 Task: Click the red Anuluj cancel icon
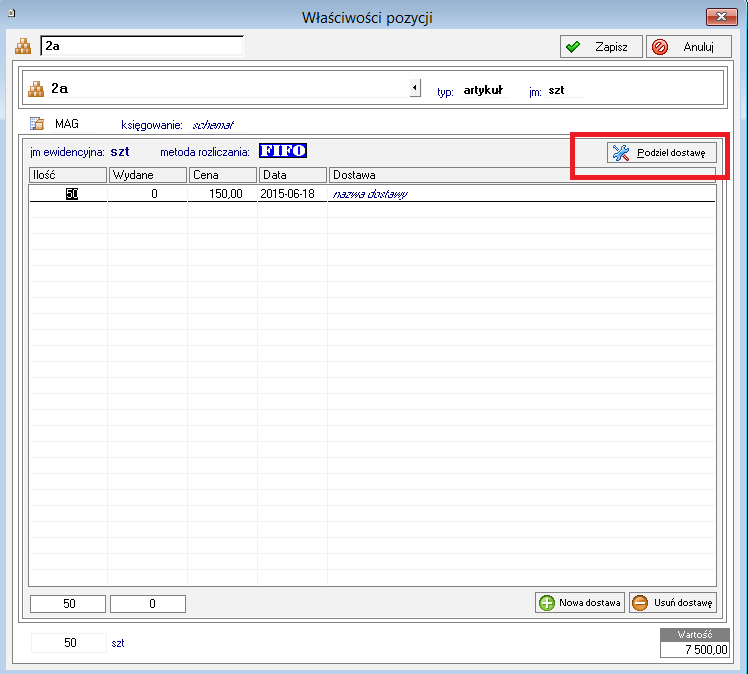tap(660, 47)
